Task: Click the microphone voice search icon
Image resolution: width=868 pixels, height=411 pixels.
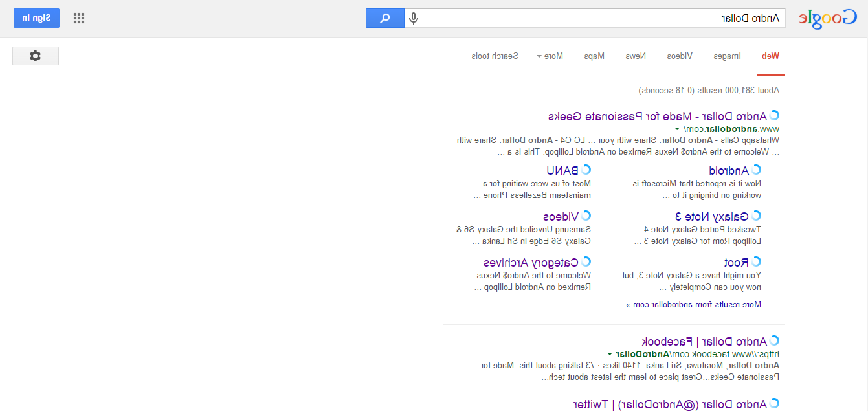Action: click(414, 18)
